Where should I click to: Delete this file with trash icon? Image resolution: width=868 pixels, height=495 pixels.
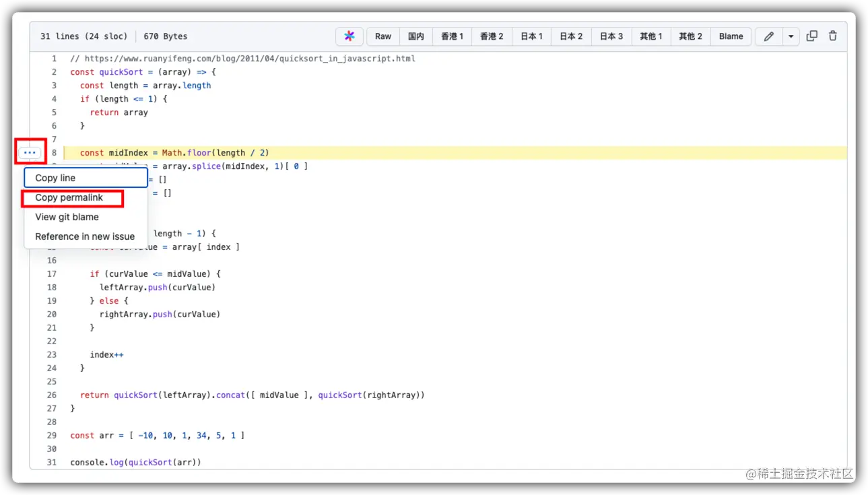tap(833, 36)
